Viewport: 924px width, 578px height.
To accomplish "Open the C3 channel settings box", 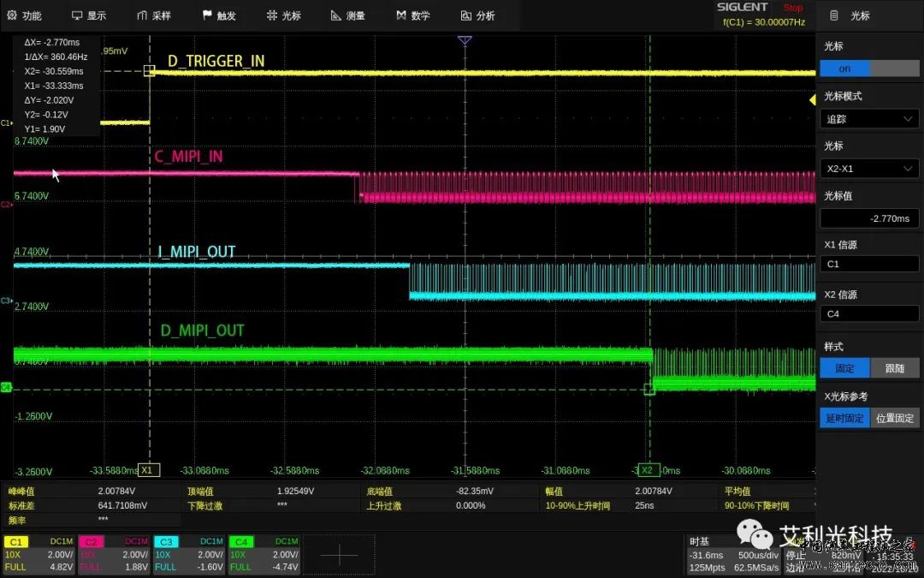I will tap(189, 554).
